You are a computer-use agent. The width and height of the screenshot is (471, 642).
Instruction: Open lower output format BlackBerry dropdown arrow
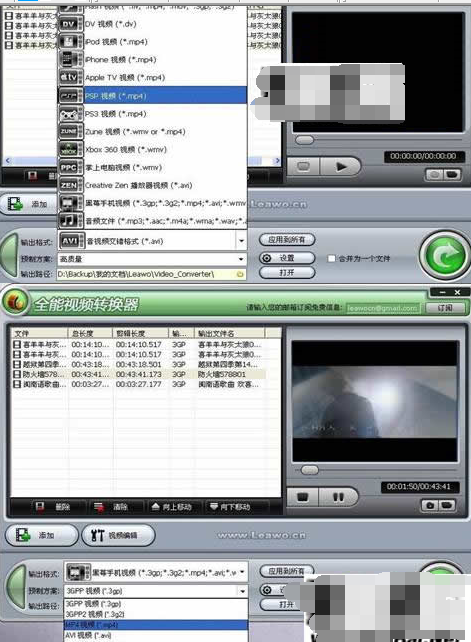point(242,572)
